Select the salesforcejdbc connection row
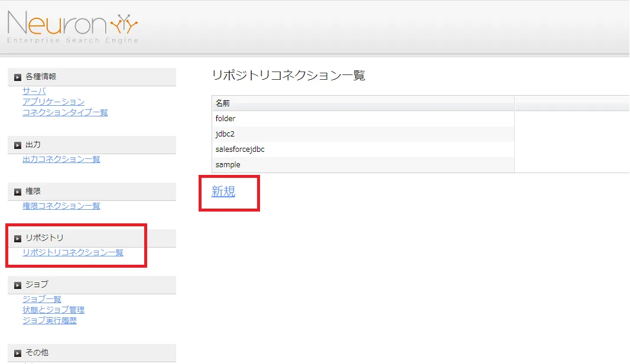The width and height of the screenshot is (630, 364). 240,149
